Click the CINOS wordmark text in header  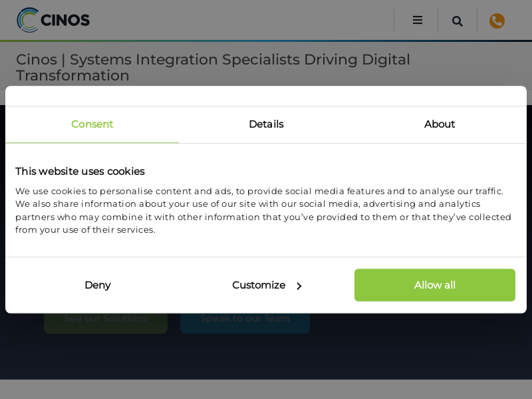pos(65,21)
